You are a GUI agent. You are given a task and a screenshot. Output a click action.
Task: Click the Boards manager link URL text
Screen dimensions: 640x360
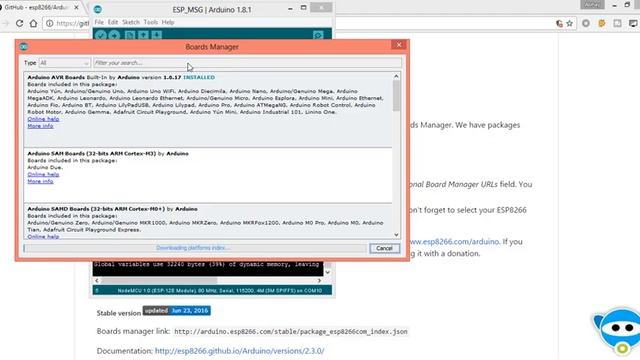(x=291, y=332)
